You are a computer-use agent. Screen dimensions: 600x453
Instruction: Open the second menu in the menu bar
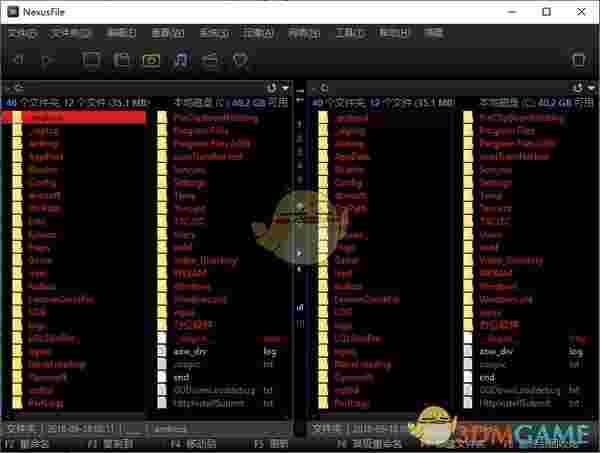(x=70, y=33)
